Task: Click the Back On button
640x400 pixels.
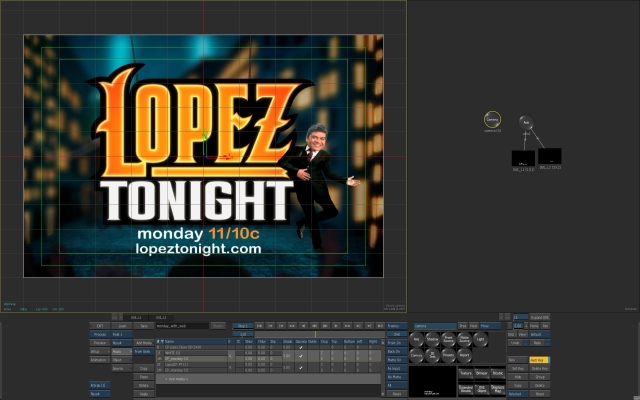Action: coord(397,351)
